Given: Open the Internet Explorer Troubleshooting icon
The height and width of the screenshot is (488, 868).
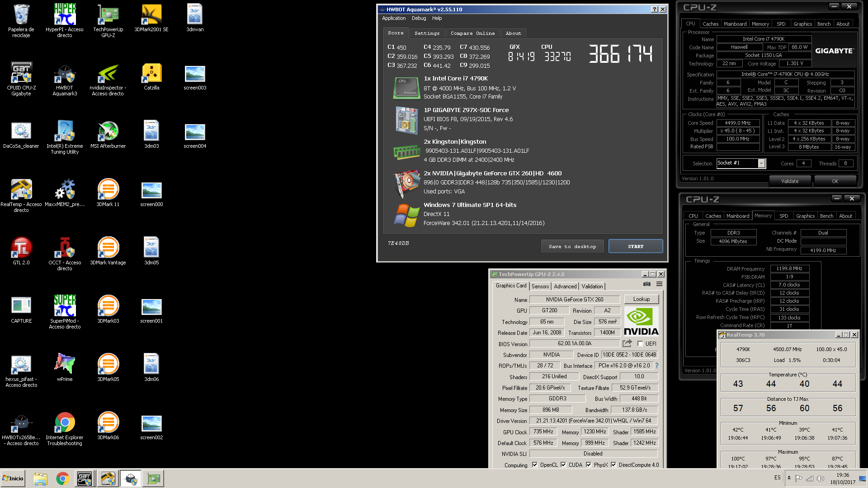Looking at the screenshot, I should [x=65, y=428].
